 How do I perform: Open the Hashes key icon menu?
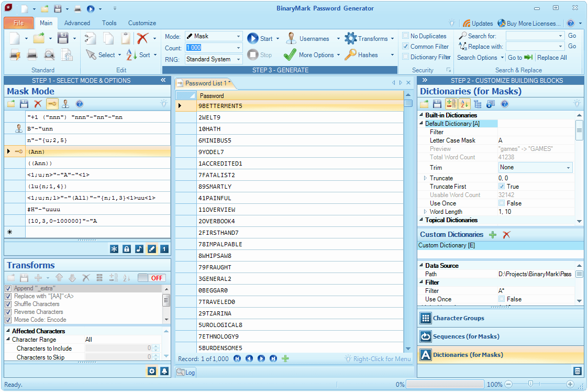(x=350, y=55)
